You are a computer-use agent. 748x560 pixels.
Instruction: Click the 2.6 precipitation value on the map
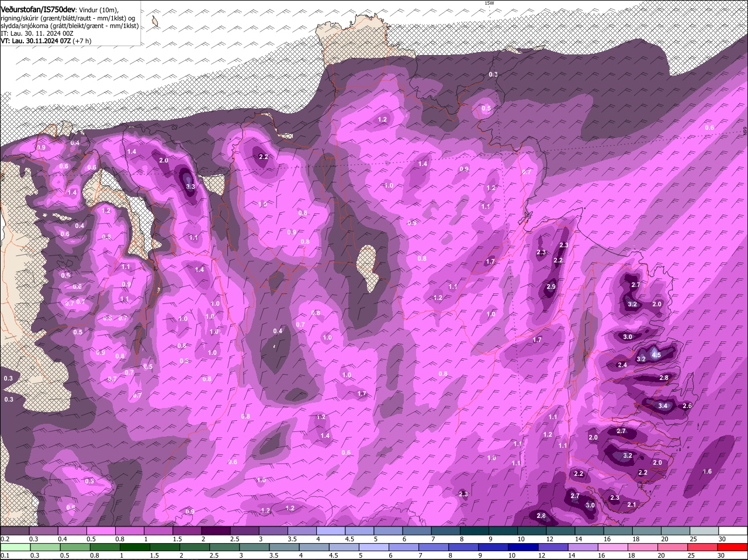tap(687, 406)
